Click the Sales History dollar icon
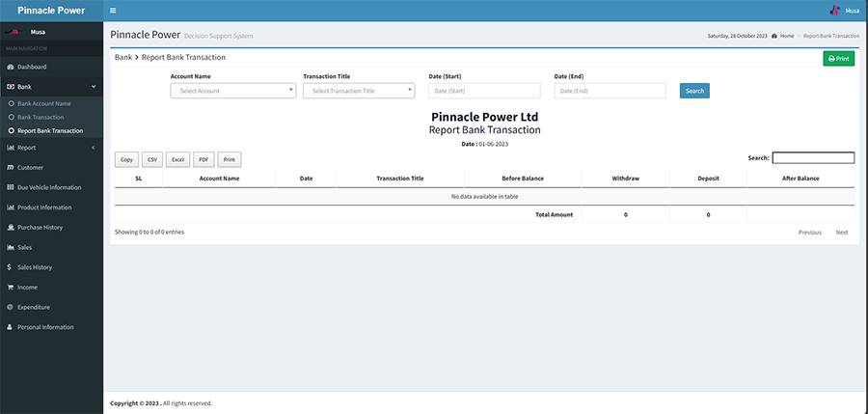This screenshot has height=414, width=868. pyautogui.click(x=10, y=267)
